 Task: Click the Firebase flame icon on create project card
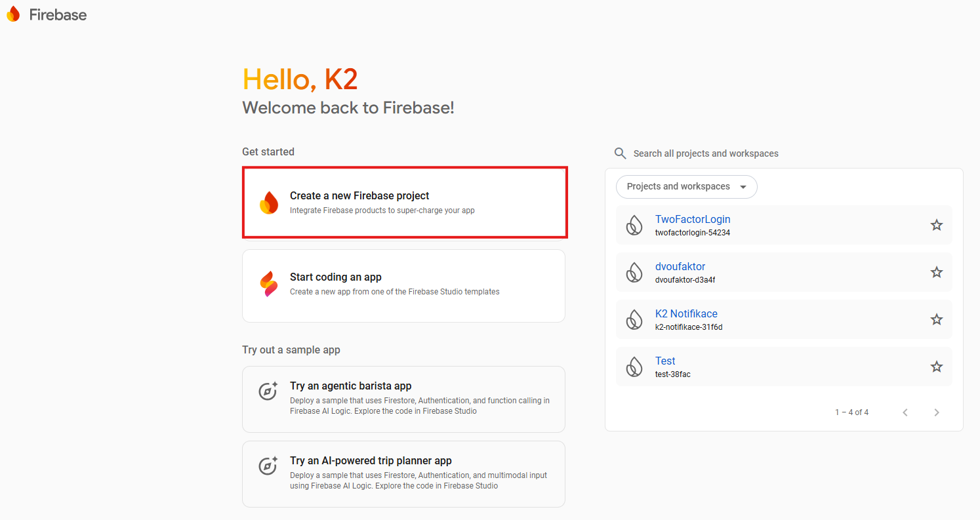click(269, 203)
